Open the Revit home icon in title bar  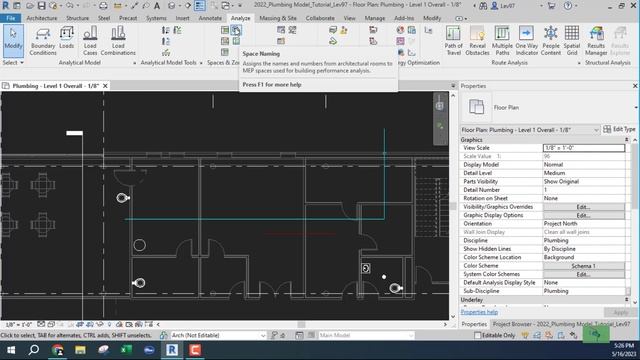pos(6,6)
